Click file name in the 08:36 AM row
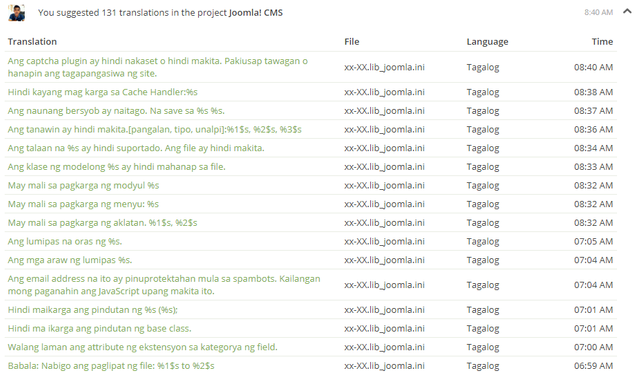640x372 pixels. pyautogui.click(x=384, y=130)
